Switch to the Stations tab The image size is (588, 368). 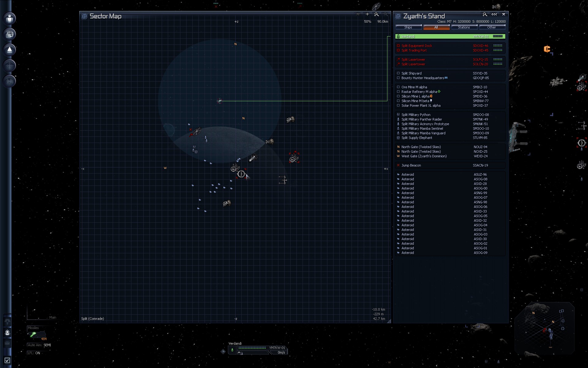(x=464, y=27)
